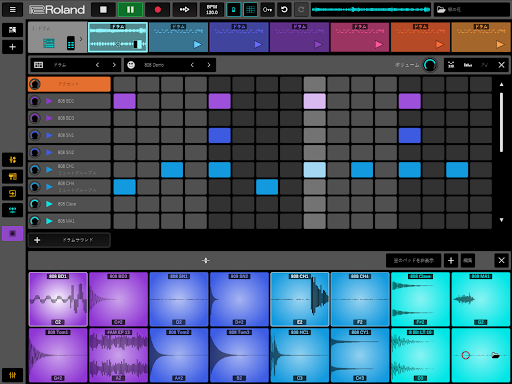Image resolution: width=512 pixels, height=384 pixels.
Task: Open the orange instrument rack sidebar icon
Action: coord(12,176)
